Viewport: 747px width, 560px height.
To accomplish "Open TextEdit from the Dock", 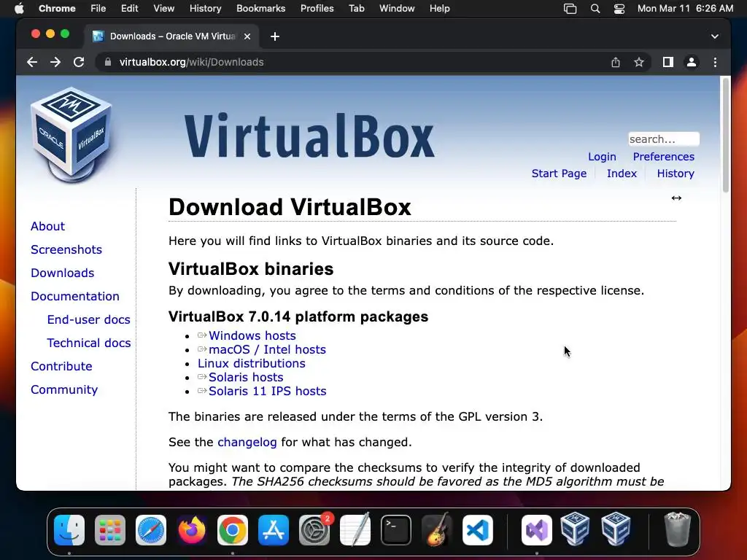I will click(x=355, y=530).
